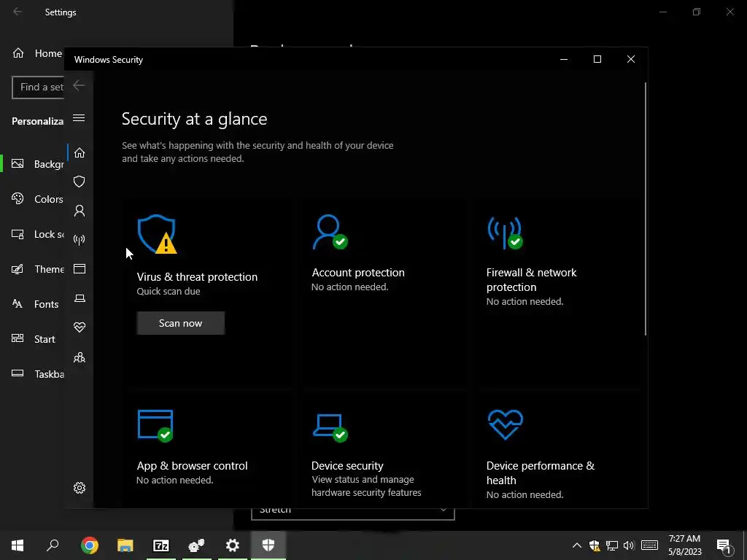The image size is (747, 560).
Task: Open Home in Windows Security sidebar
Action: [x=79, y=152]
